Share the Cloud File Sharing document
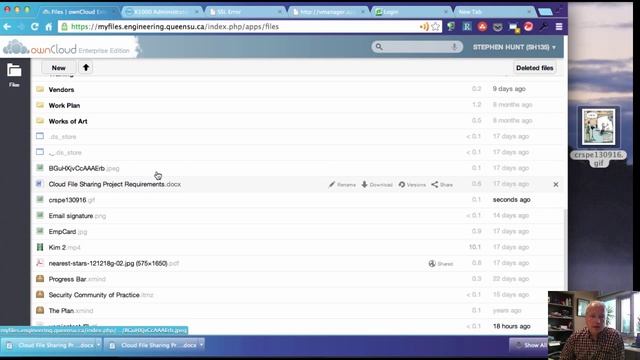 (442, 184)
